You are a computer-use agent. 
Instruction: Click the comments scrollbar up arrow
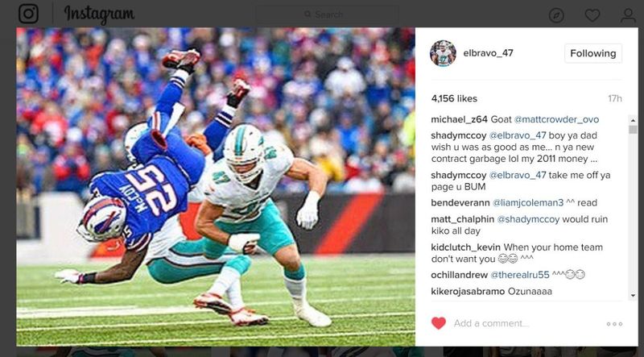coord(633,121)
